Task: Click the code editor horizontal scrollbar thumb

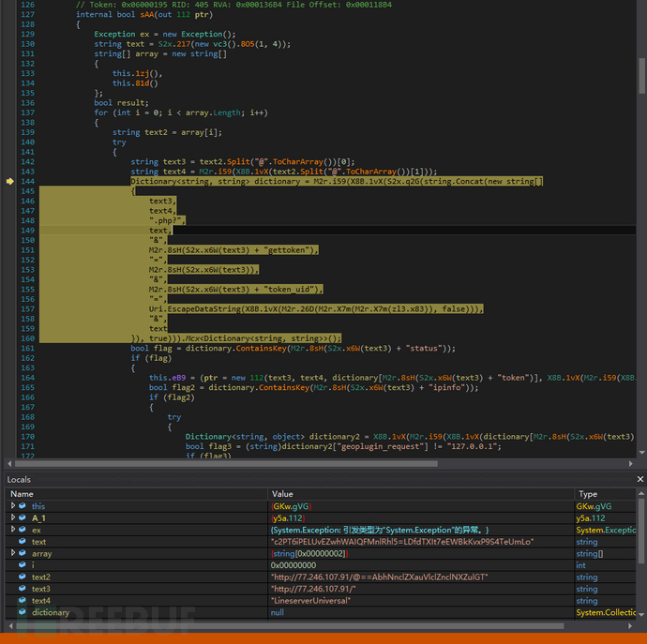Action: pyautogui.click(x=226, y=464)
